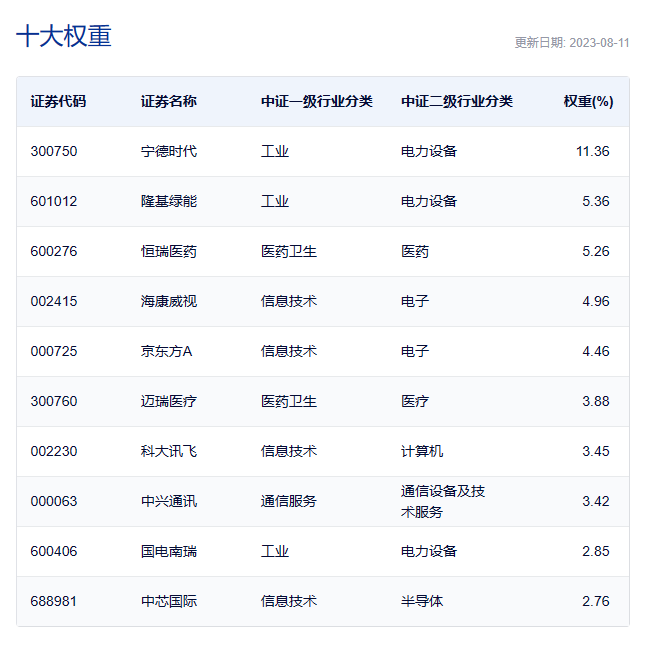Click 通信设备及技术服务 industry cell
The image size is (645, 645).
pos(443,501)
